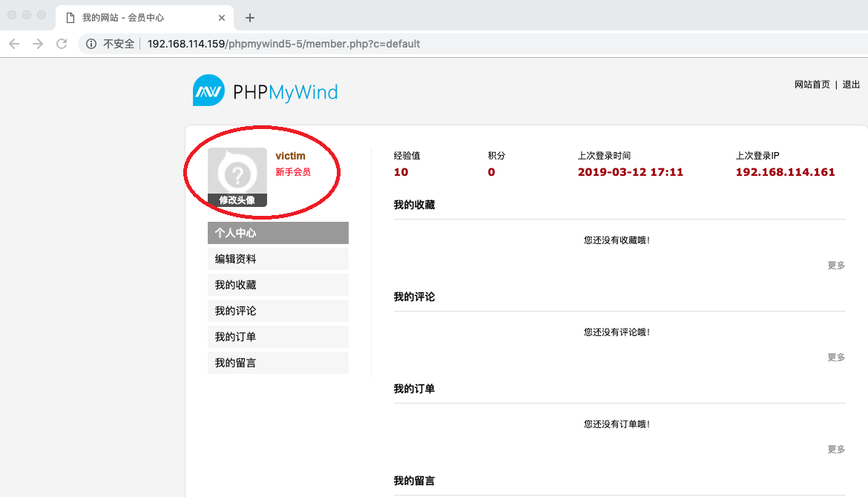Screen dimensions: 868x497
Task: Open 编辑资料 in the sidebar
Action: click(278, 259)
